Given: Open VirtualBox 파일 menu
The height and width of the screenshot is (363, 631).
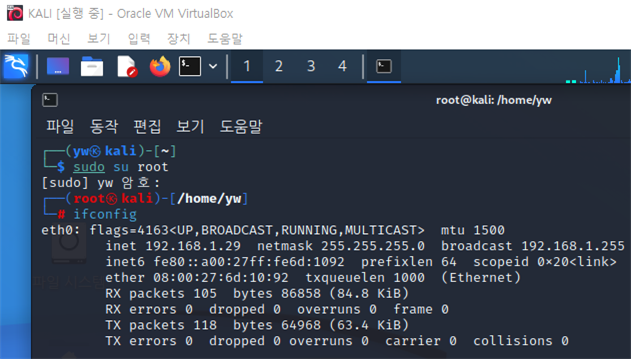Looking at the screenshot, I should [x=19, y=39].
